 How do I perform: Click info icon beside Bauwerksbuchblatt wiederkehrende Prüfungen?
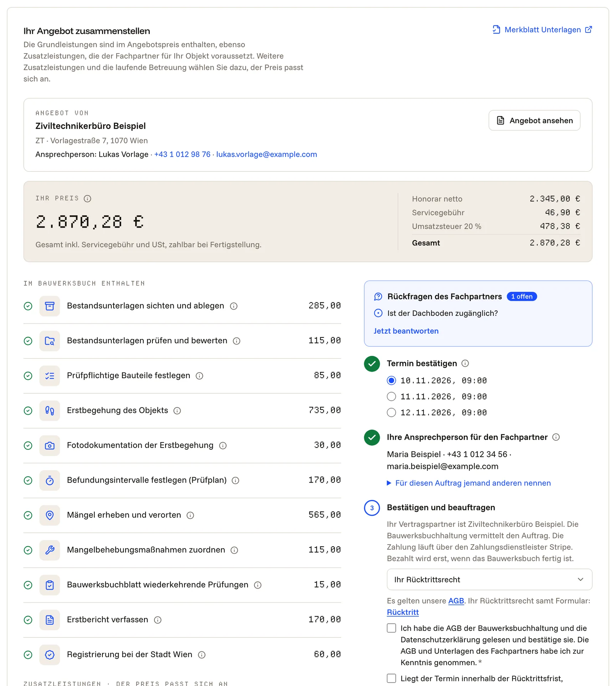pyautogui.click(x=258, y=585)
